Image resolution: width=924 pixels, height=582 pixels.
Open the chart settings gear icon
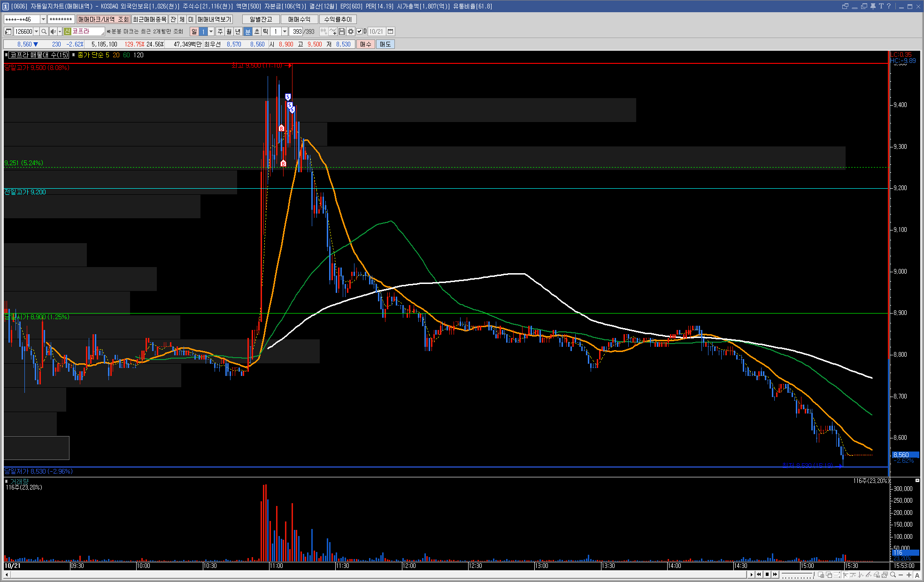tap(351, 31)
